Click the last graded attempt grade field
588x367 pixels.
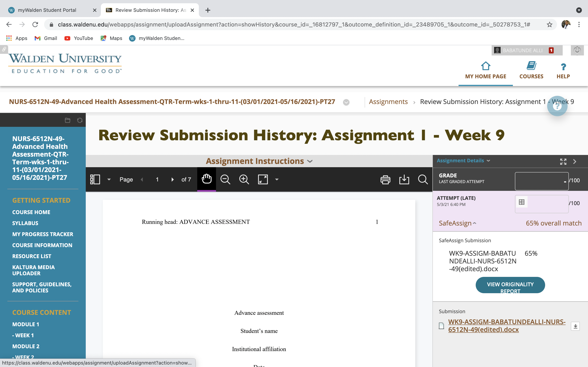click(541, 181)
